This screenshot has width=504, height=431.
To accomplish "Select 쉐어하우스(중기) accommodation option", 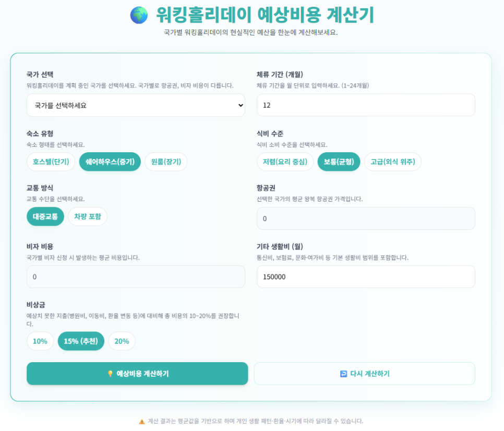I will (110, 162).
